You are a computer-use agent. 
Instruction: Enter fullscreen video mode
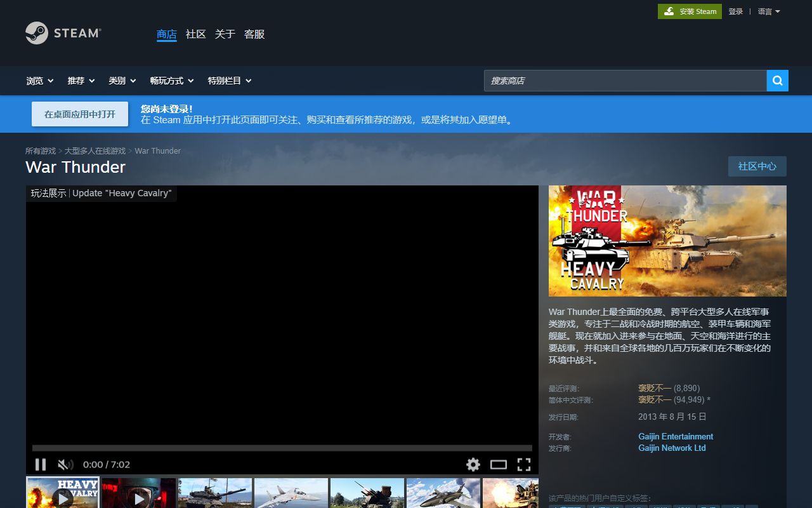point(524,464)
